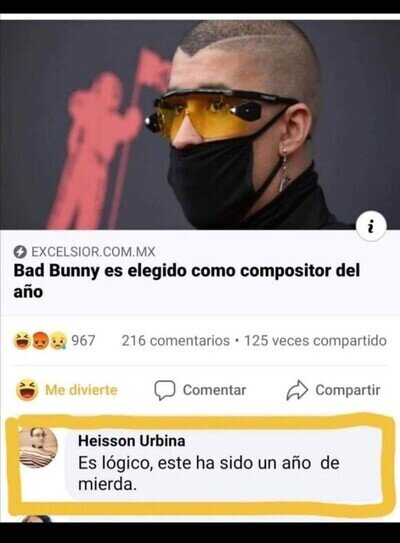Screen dimensions: 400x543
Task: Click the Compartir arrow icon
Action: tap(297, 390)
